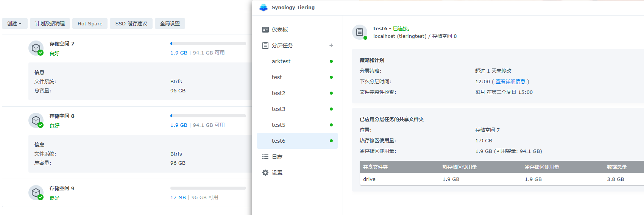644x215 pixels.
Task: Click the 设置 gear icon
Action: [265, 173]
